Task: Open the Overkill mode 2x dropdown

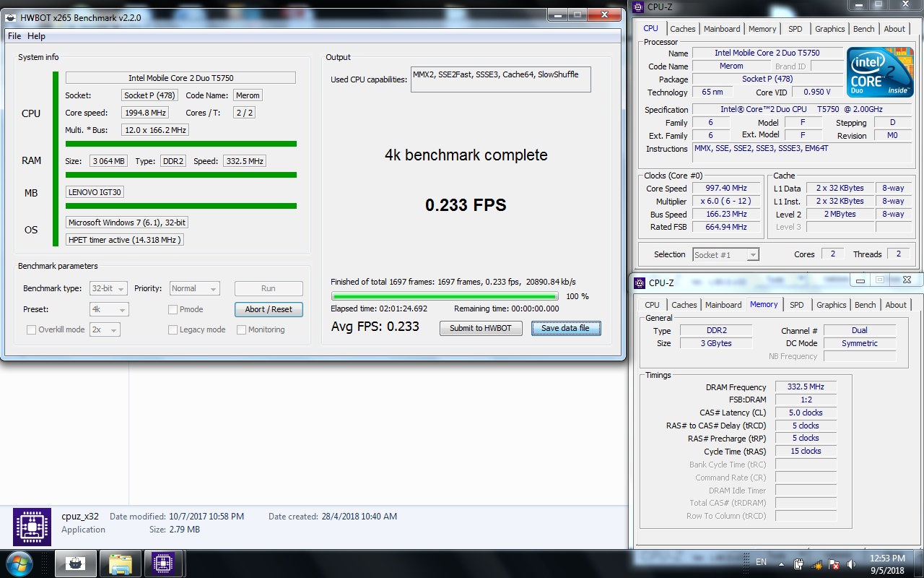Action: coord(105,329)
